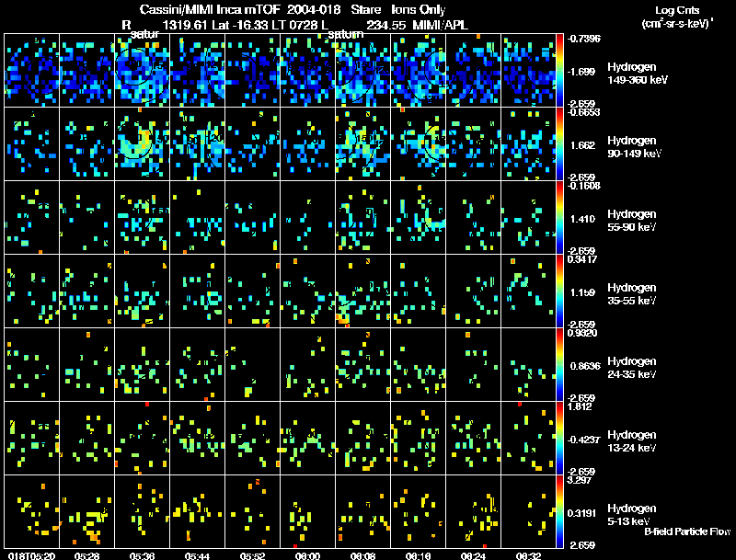Click the 06:32 time label

528,555
